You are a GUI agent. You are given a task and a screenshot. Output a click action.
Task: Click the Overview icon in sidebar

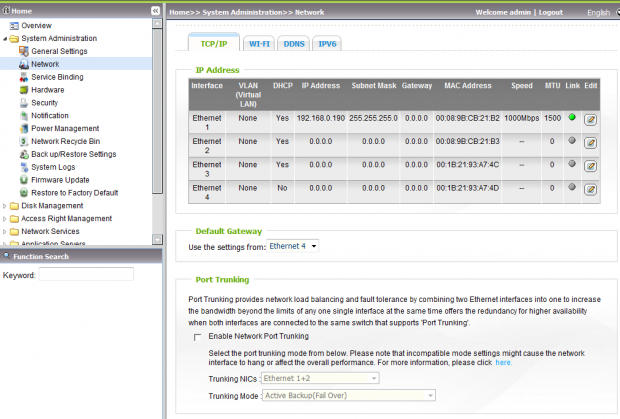coord(14,26)
